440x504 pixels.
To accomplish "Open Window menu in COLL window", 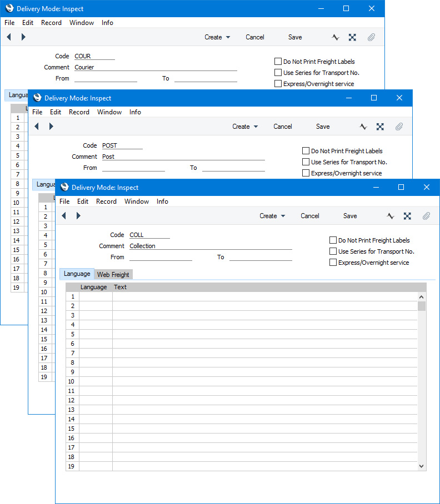I will point(137,201).
